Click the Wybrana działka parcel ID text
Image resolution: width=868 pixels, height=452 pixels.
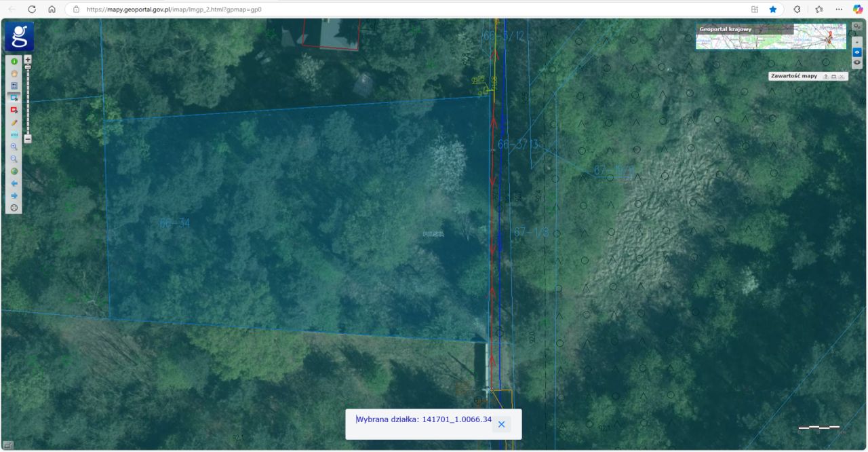(424, 419)
